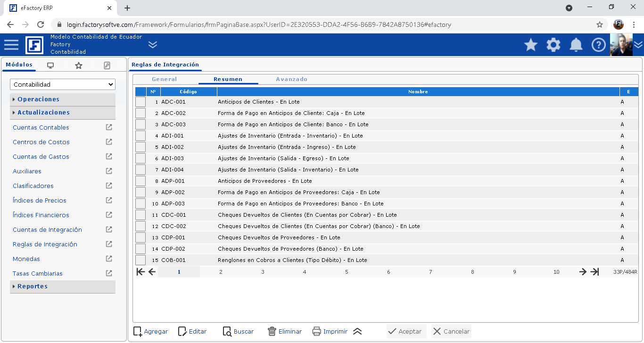Open the Avanzado tab
Image resolution: width=644 pixels, height=343 pixels.
tap(291, 79)
